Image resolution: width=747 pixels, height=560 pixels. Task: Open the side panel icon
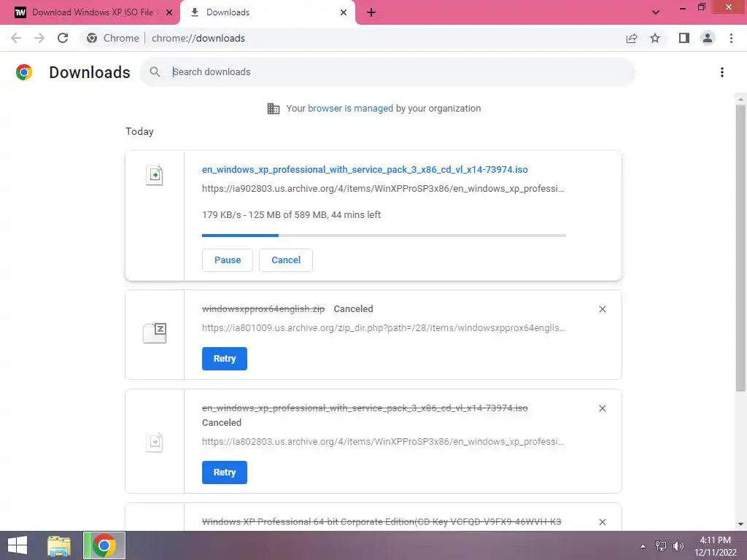pos(684,38)
